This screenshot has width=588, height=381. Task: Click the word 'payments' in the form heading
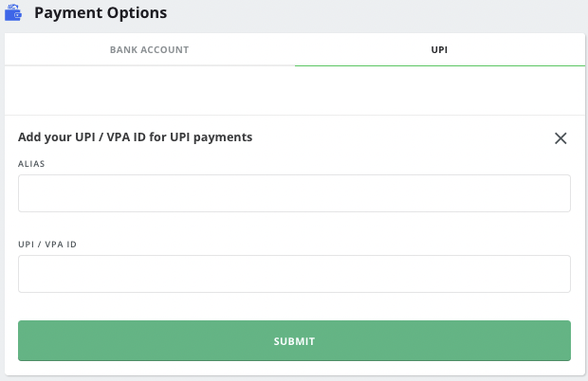coord(223,137)
